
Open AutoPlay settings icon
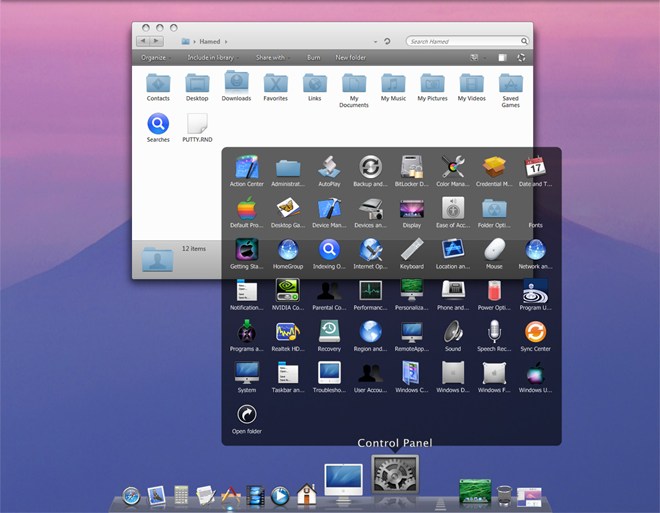pyautogui.click(x=329, y=167)
